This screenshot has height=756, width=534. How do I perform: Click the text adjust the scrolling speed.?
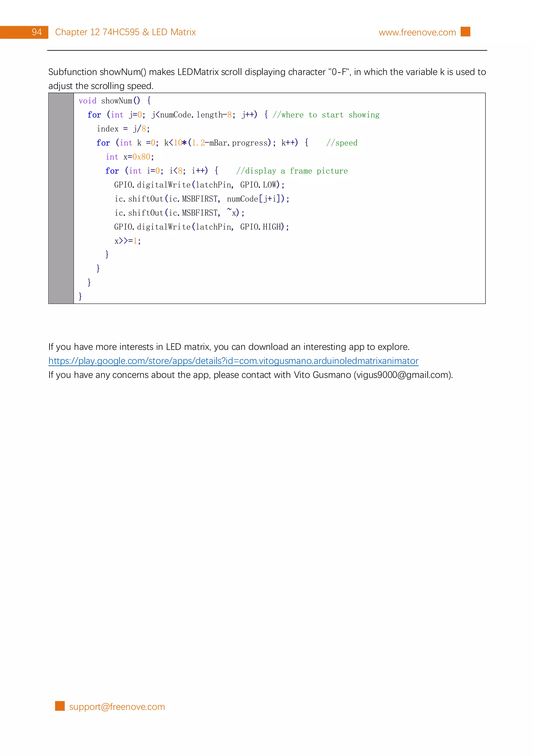[x=101, y=86]
